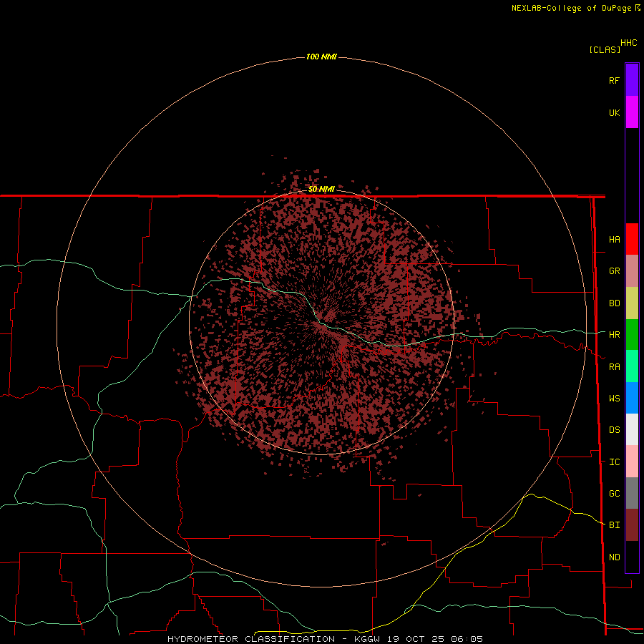
Task: Click the WS legend label
Action: click(614, 398)
